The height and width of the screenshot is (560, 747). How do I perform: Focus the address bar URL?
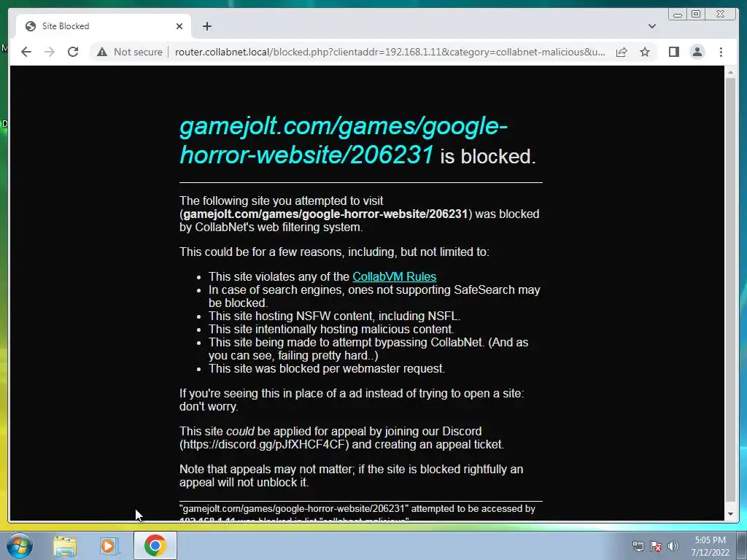(x=390, y=52)
